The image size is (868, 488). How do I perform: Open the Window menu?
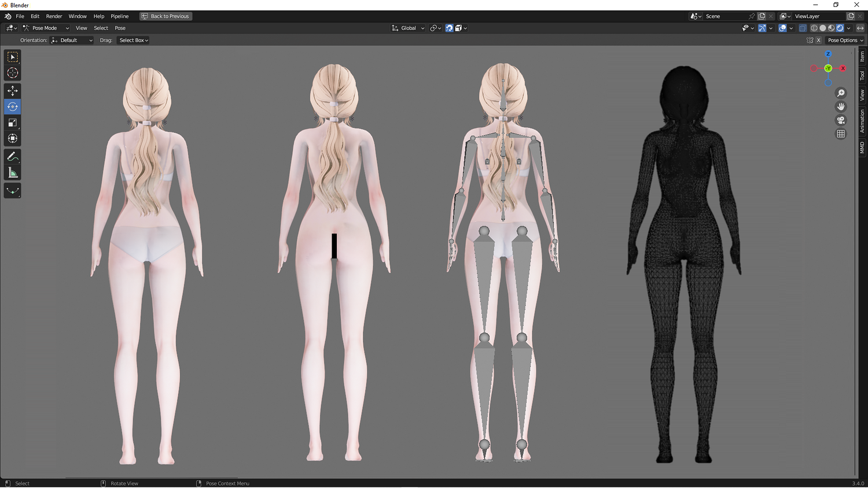78,16
